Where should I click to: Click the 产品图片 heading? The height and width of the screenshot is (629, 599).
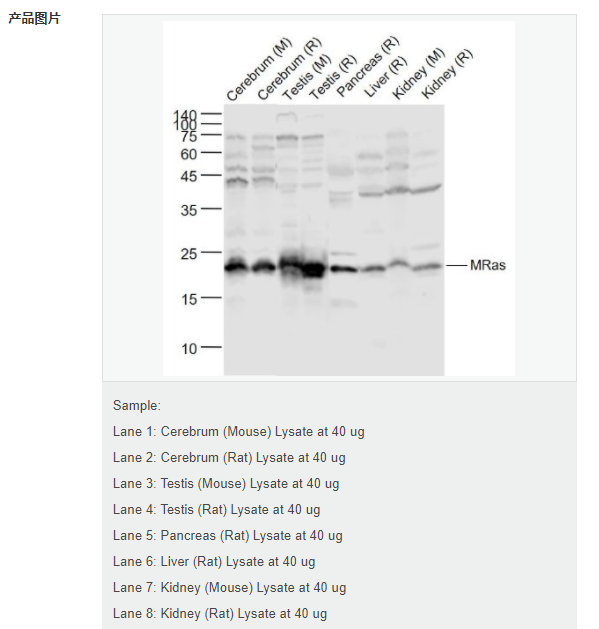[34, 18]
